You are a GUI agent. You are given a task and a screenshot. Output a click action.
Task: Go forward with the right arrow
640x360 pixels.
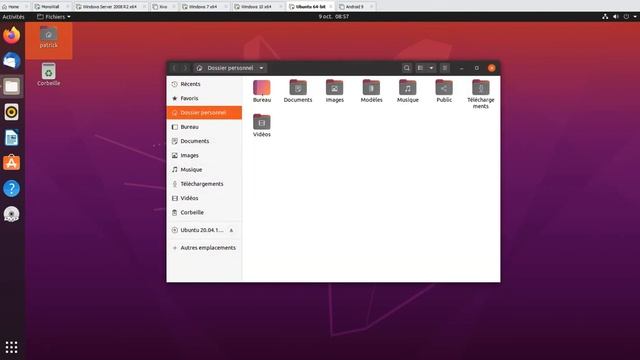point(185,68)
